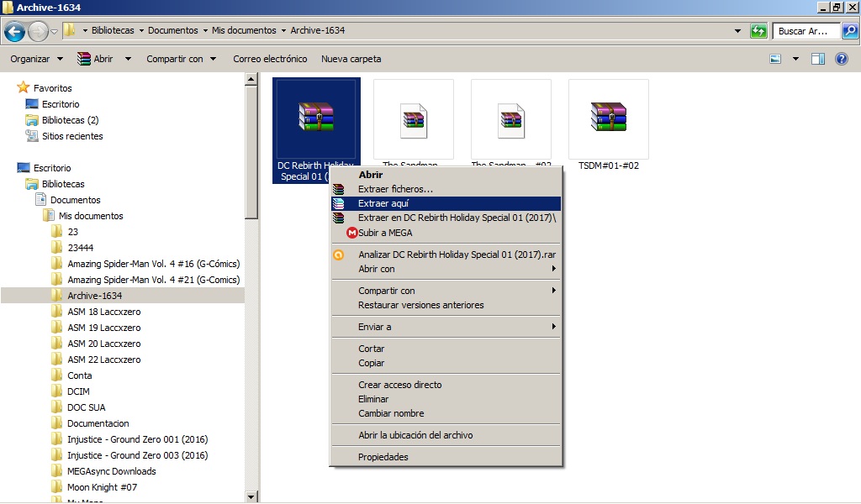
Task: Click the change view icon in toolbar
Action: coord(774,59)
